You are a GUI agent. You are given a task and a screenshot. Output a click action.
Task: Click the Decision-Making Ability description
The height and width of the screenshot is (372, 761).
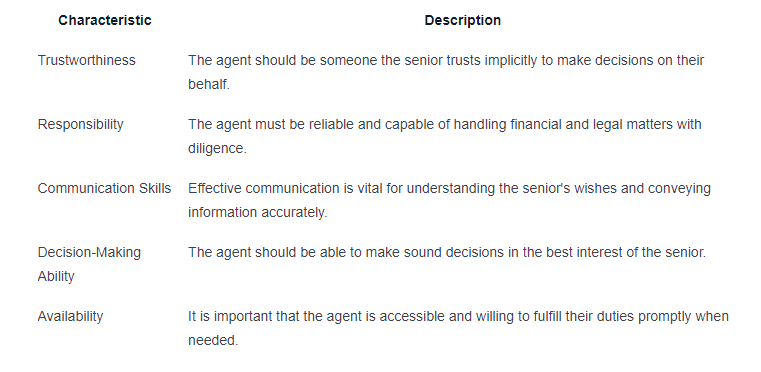[447, 253]
